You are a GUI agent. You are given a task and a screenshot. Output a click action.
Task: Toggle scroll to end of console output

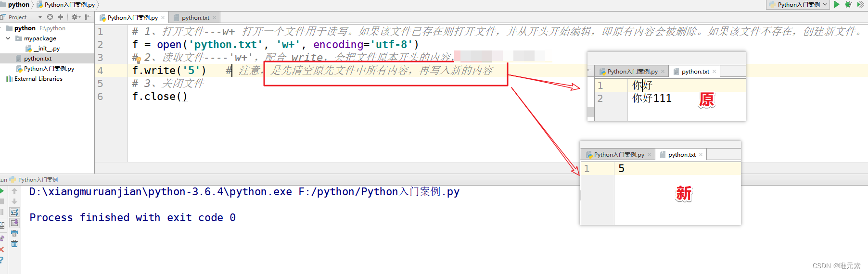pos(14,223)
